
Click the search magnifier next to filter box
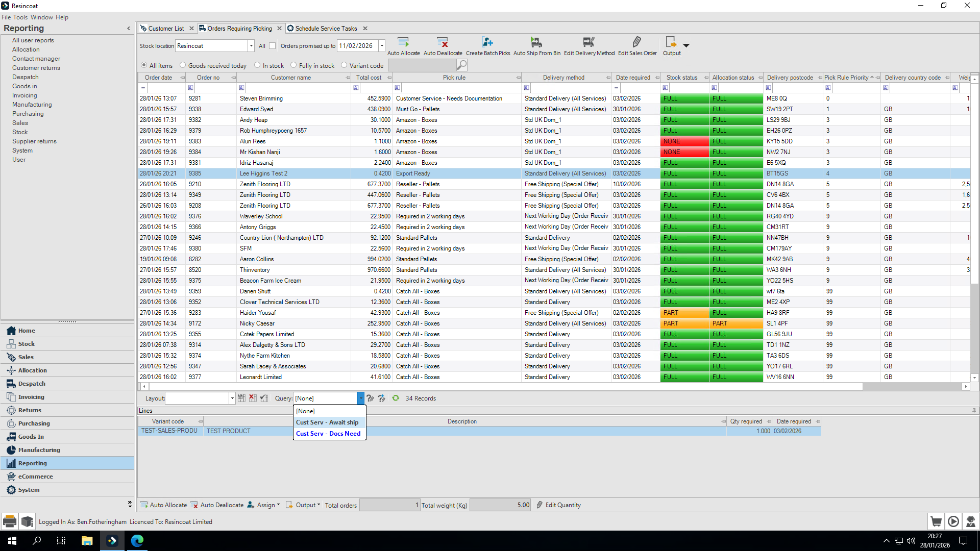[x=461, y=65]
